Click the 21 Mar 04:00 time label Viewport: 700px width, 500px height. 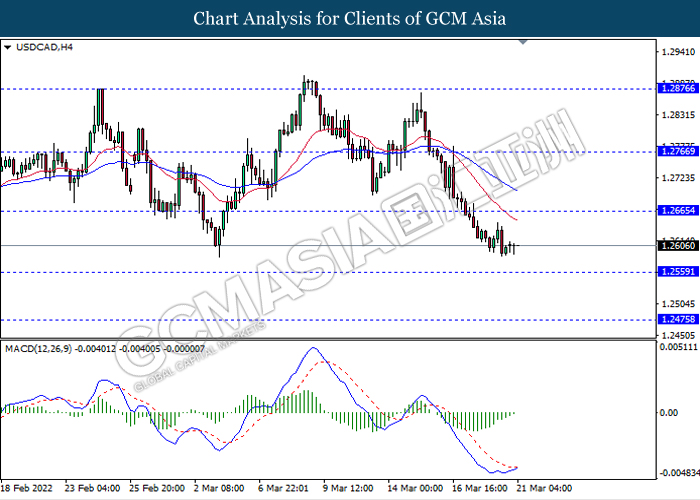(x=544, y=488)
